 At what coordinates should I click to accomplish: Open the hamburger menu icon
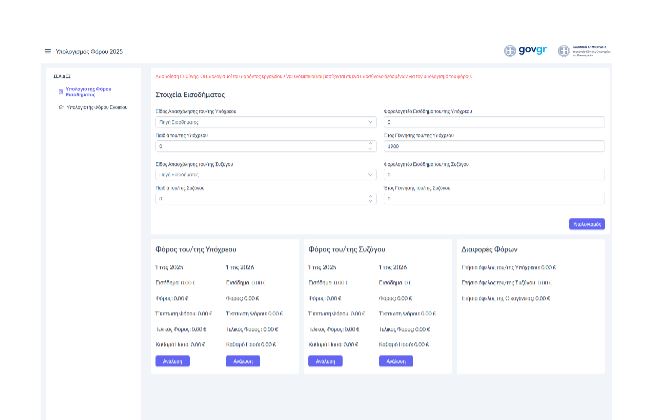(47, 51)
